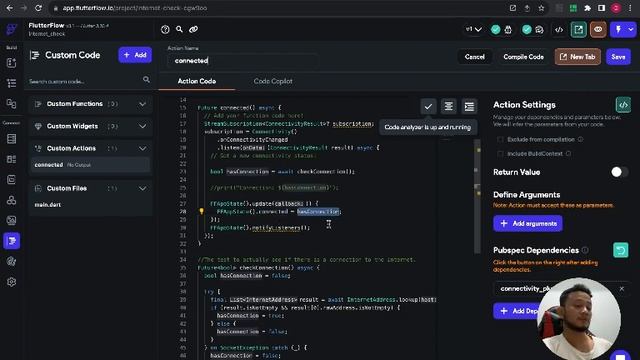Image resolution: width=640 pixels, height=360 pixels.
Task: Click the Compile Code button
Action: [523, 57]
